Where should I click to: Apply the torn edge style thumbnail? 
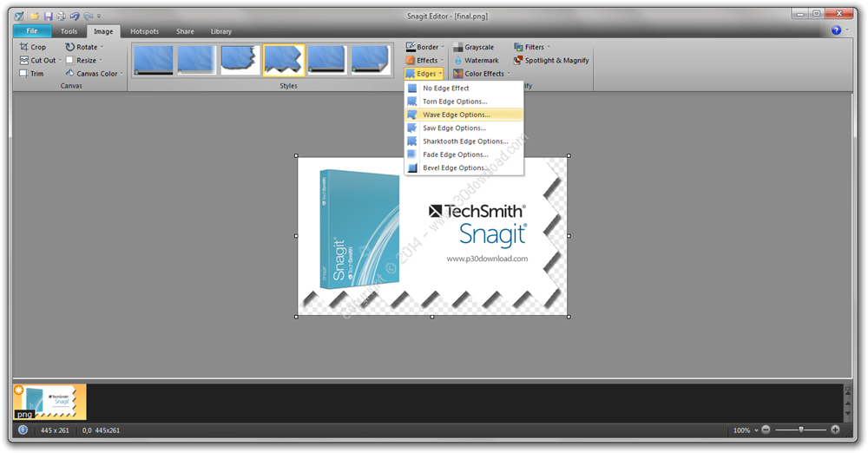tap(240, 60)
